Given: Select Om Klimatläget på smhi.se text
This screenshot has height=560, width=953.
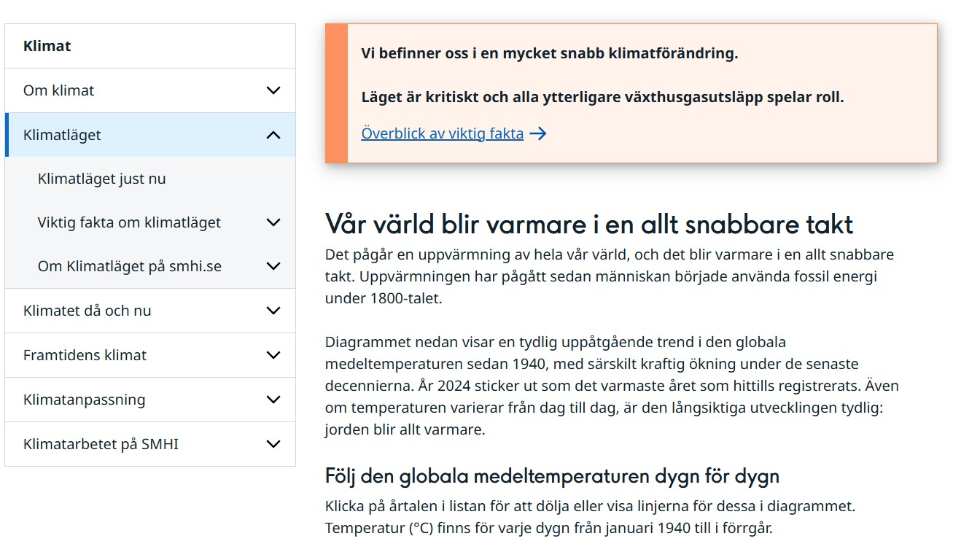Looking at the screenshot, I should coord(130,266).
